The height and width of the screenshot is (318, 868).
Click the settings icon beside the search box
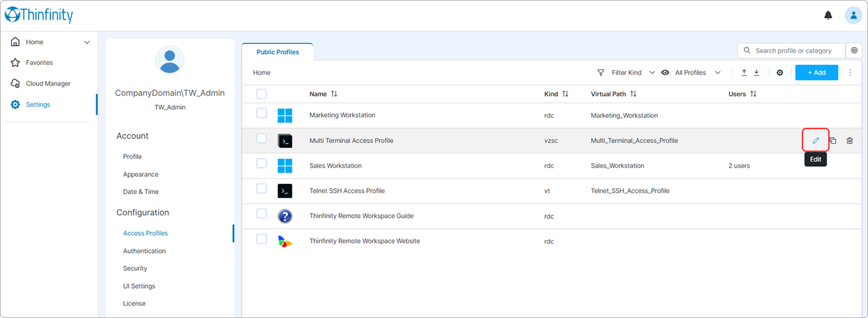point(854,51)
